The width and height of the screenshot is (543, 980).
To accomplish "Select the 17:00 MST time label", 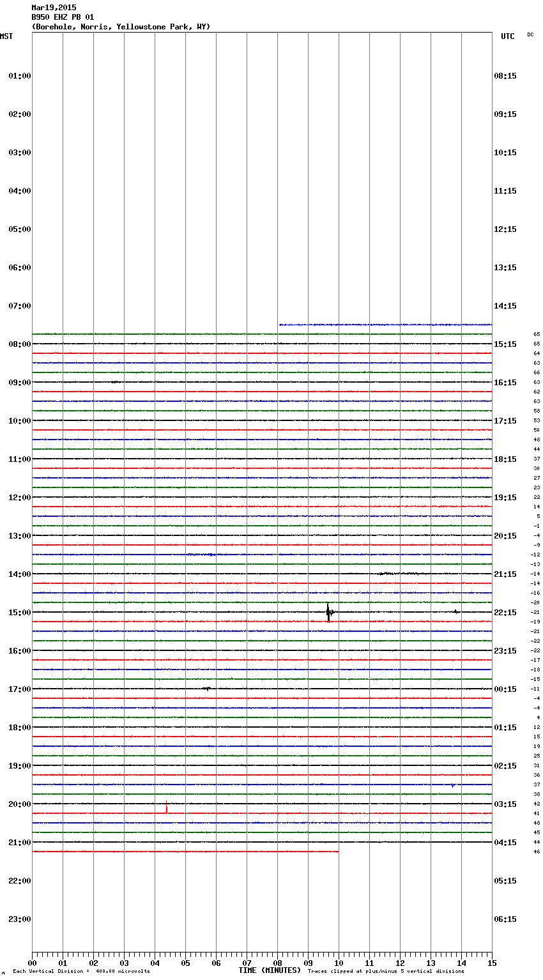I will coord(20,689).
